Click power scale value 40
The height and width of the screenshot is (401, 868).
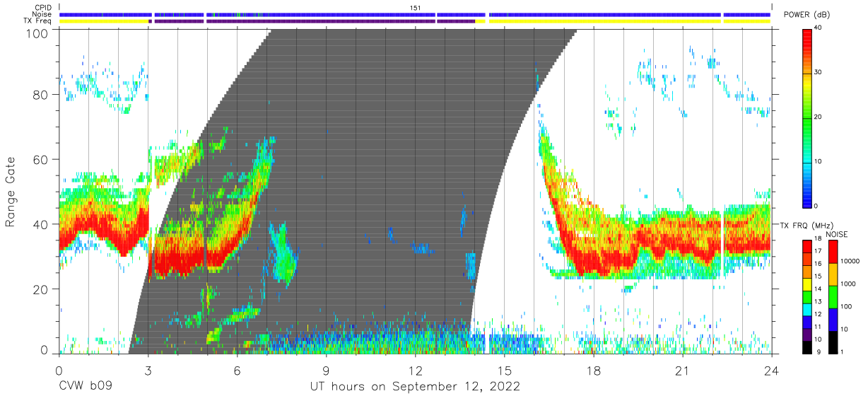click(819, 28)
